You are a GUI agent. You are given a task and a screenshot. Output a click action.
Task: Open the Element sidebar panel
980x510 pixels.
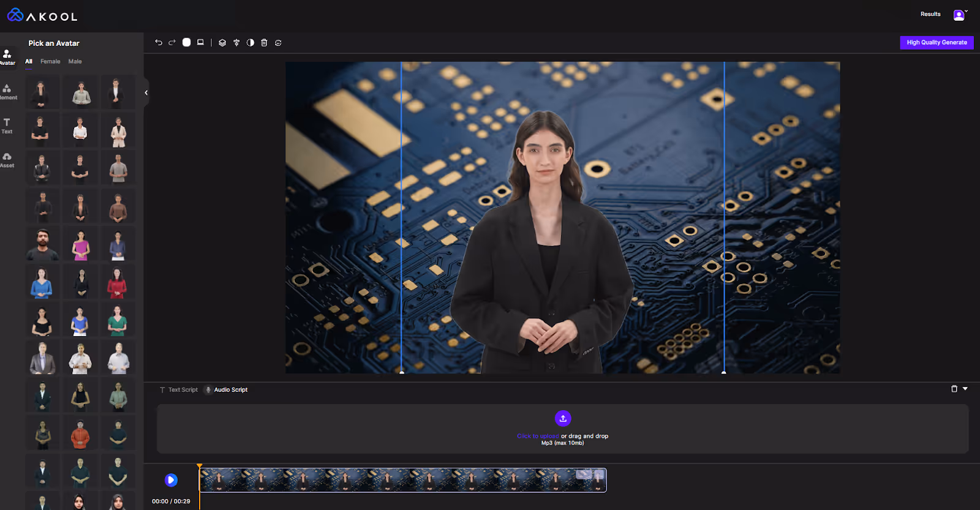click(x=7, y=92)
